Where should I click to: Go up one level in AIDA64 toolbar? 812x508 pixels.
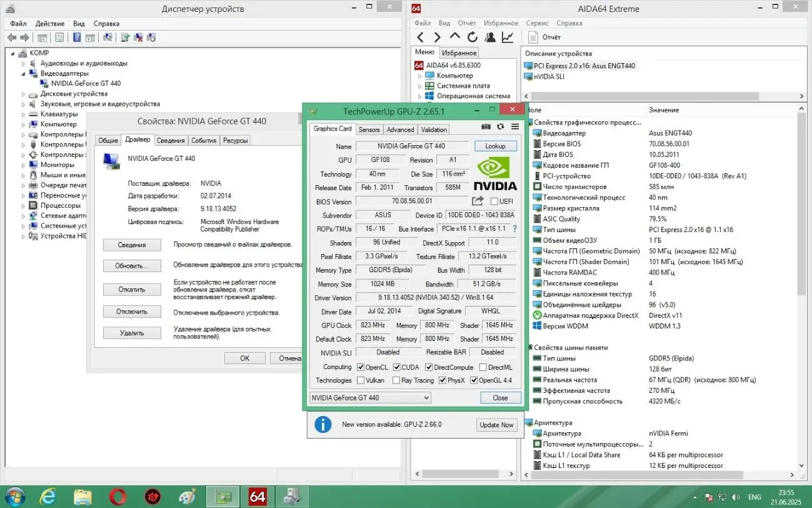tap(455, 37)
